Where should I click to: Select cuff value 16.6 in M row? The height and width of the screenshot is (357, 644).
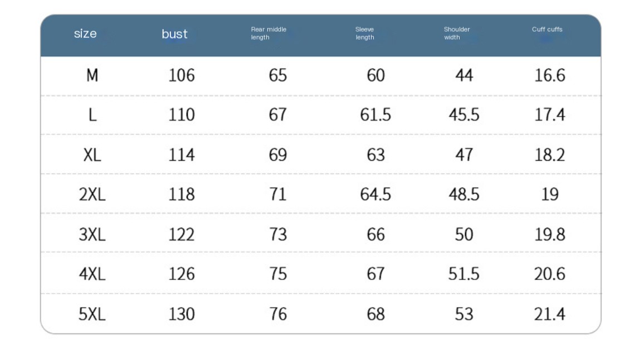[x=550, y=75]
